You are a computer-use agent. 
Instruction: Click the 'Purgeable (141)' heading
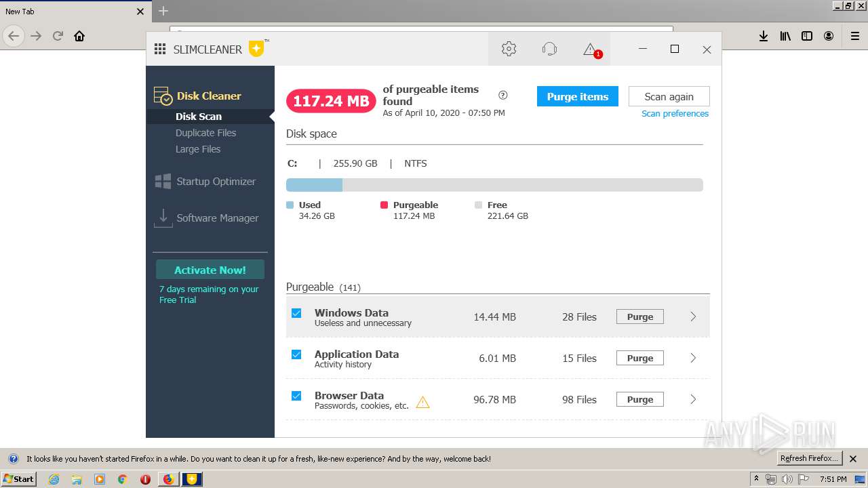pos(323,287)
